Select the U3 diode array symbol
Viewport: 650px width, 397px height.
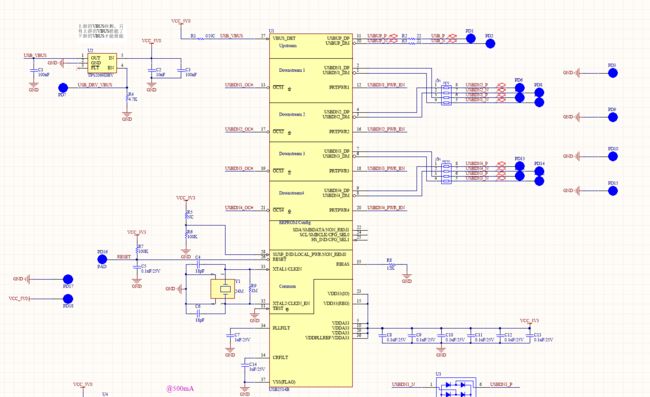tap(456, 387)
